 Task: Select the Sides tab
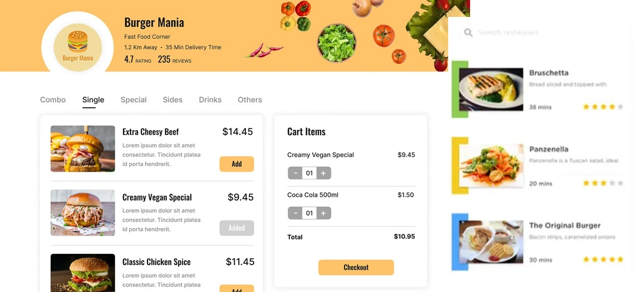pos(173,100)
